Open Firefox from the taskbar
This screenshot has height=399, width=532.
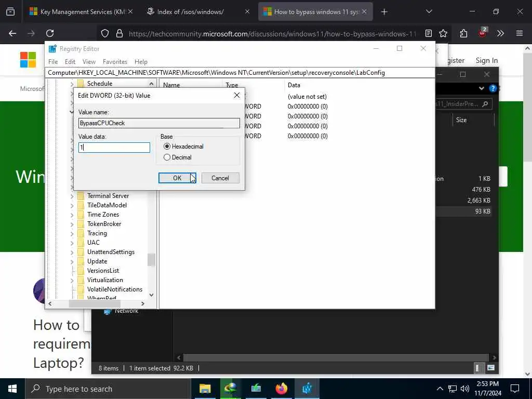(281, 389)
